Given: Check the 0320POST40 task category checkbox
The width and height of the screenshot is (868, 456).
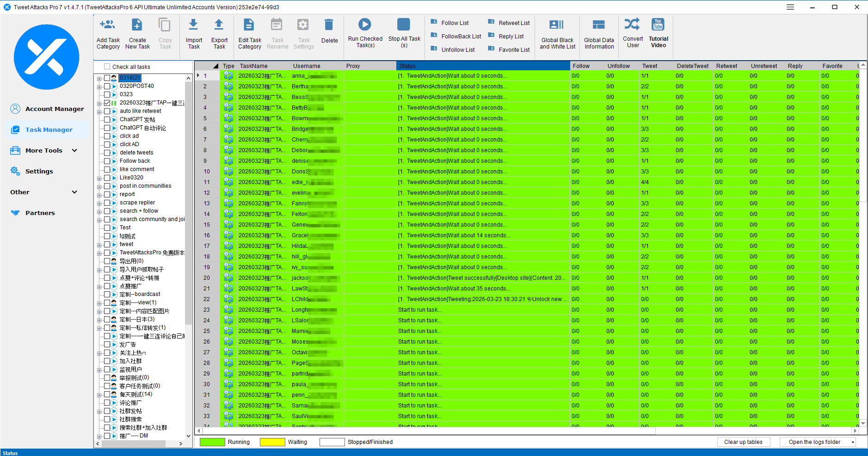Looking at the screenshot, I should click(107, 86).
